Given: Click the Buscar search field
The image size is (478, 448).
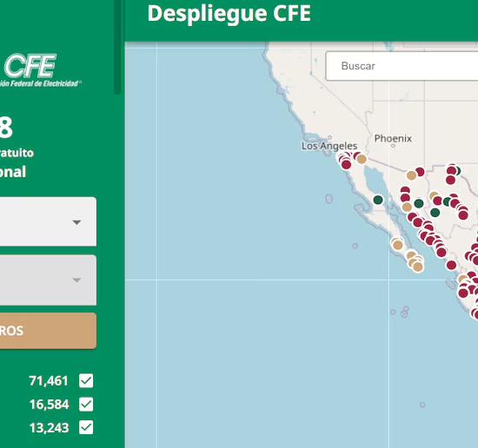Looking at the screenshot, I should point(402,66).
